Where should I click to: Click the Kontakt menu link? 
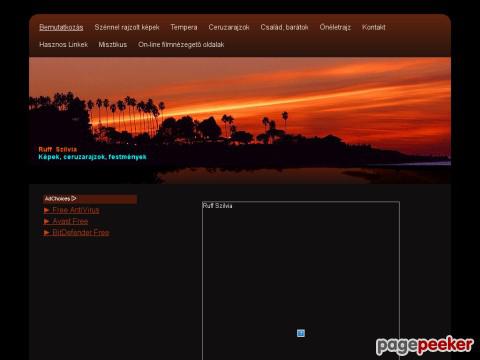374,27
